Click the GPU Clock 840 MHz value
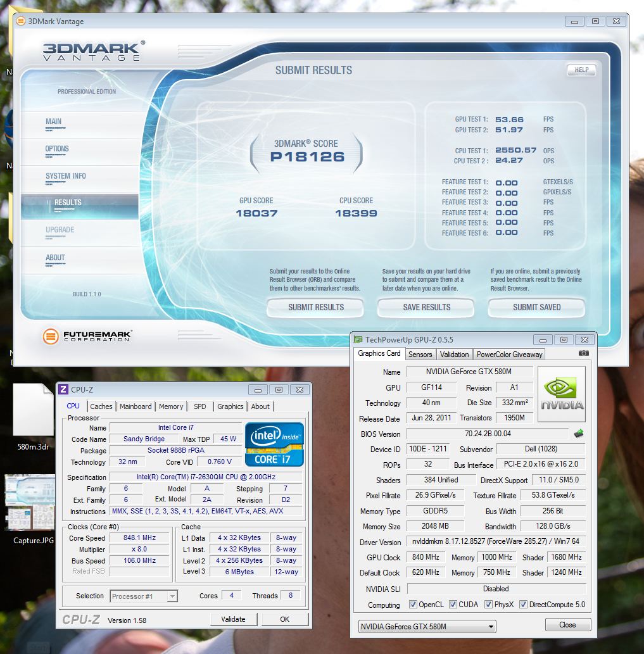The width and height of the screenshot is (644, 654). pyautogui.click(x=426, y=557)
